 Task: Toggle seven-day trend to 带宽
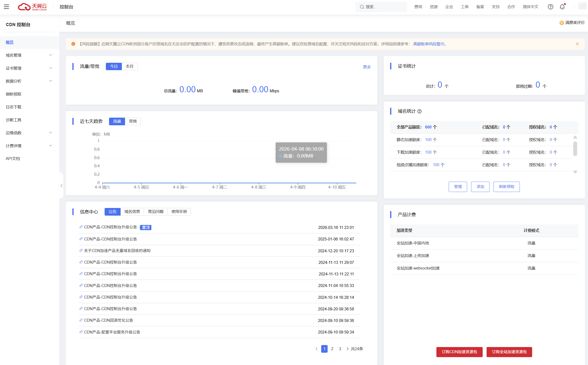(x=133, y=121)
